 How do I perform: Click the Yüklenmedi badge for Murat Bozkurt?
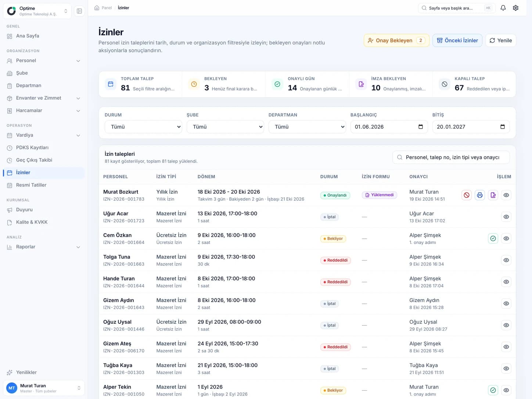click(380, 195)
